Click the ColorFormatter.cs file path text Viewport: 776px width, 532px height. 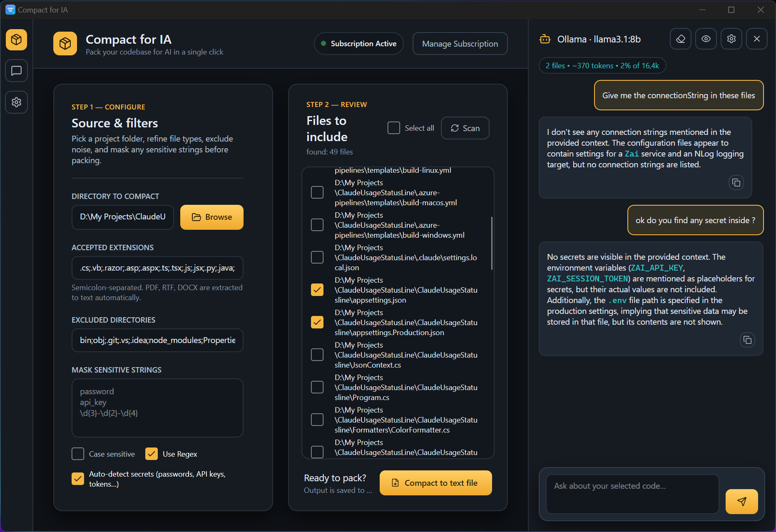[406, 420]
